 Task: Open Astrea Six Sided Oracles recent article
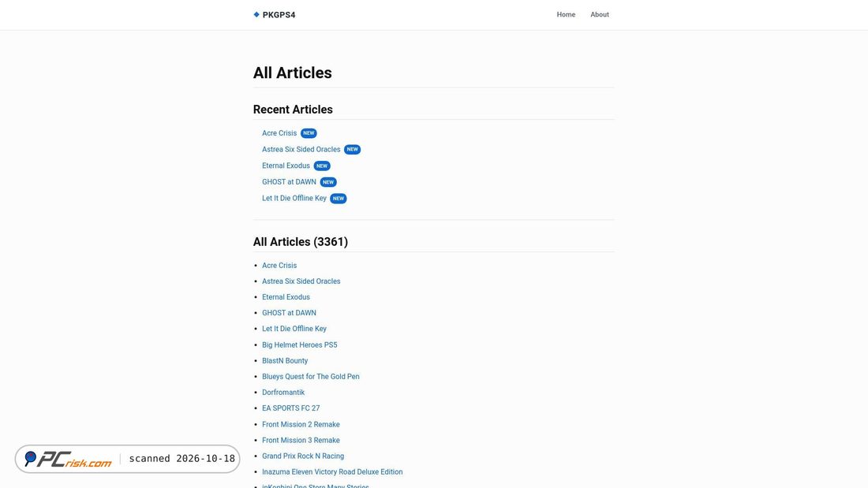click(301, 149)
